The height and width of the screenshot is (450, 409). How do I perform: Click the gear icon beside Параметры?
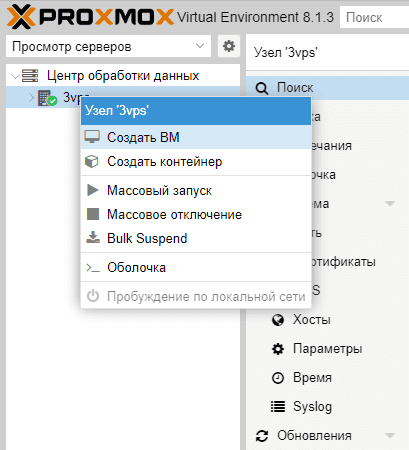278,349
